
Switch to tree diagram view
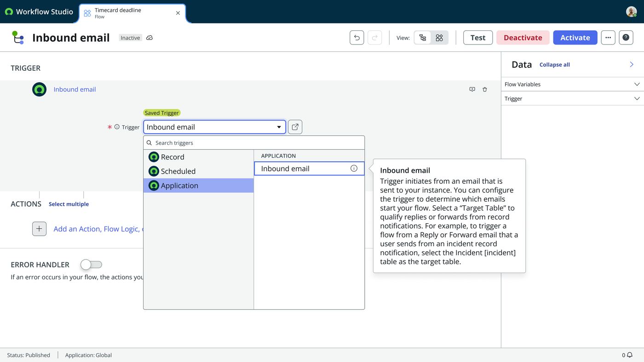(x=423, y=38)
